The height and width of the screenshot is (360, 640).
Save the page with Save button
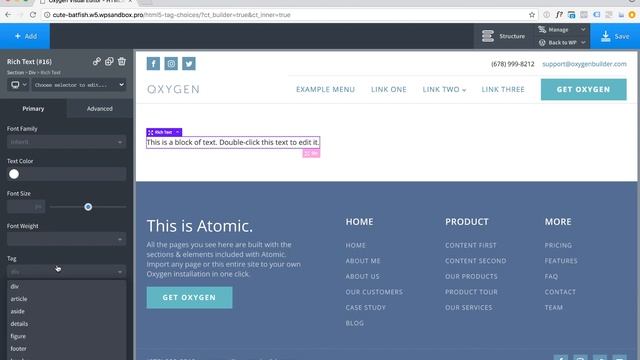click(615, 36)
